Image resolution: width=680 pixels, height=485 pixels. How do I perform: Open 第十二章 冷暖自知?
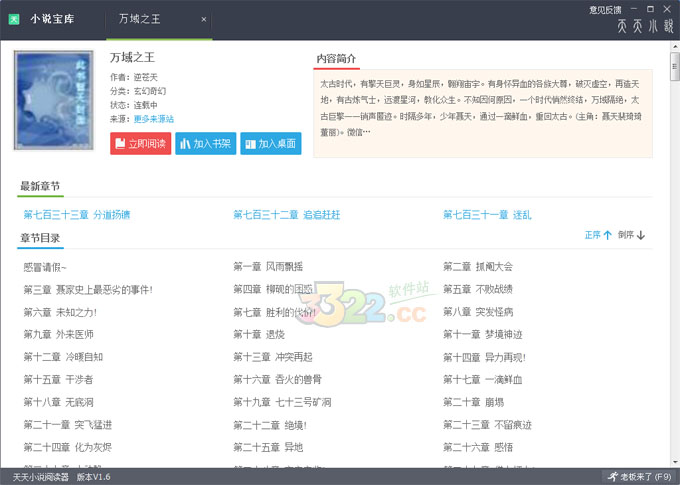[x=63, y=357]
